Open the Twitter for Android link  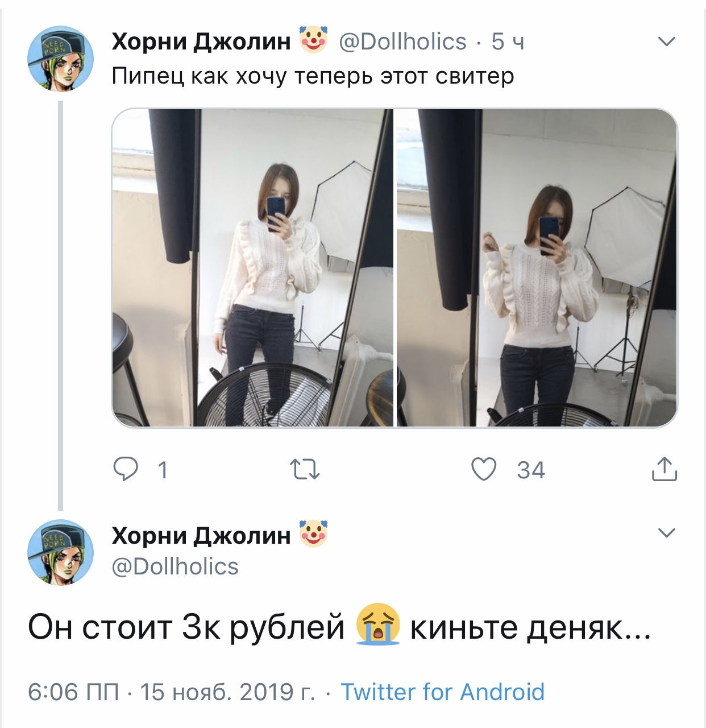(x=442, y=692)
